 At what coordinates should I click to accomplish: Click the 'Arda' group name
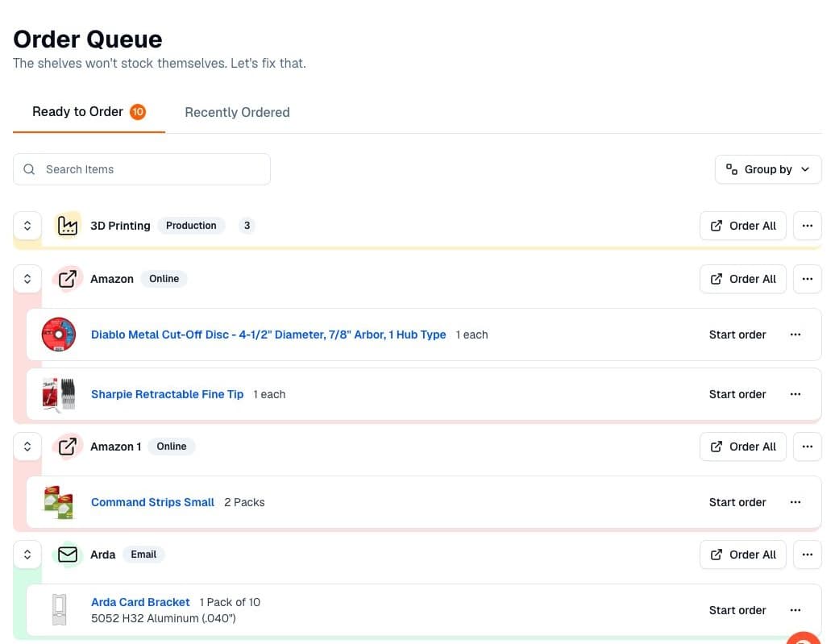[103, 555]
